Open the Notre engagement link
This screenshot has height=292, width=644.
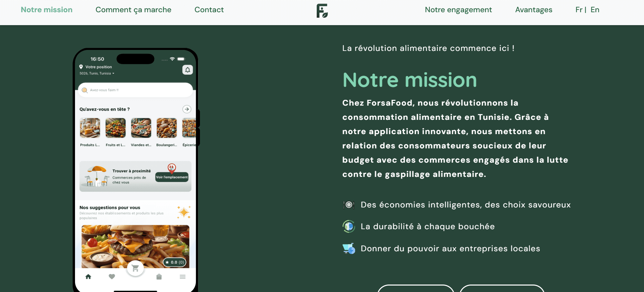pos(458,10)
